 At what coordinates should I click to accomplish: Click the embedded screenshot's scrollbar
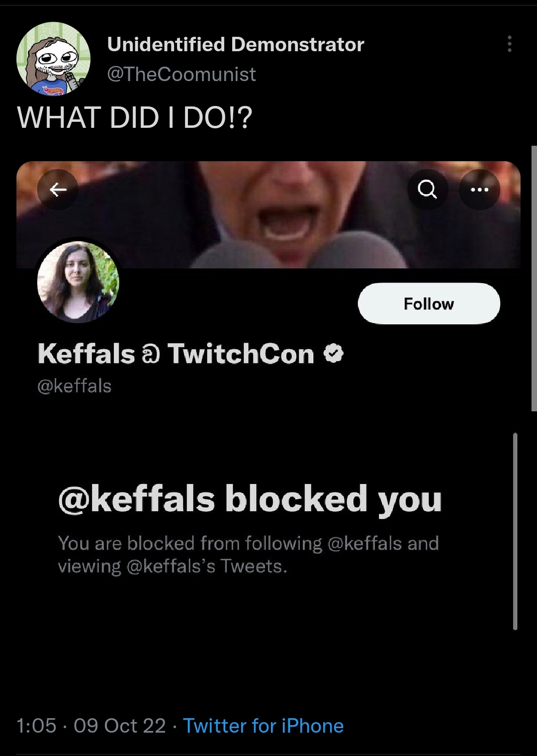point(515,531)
